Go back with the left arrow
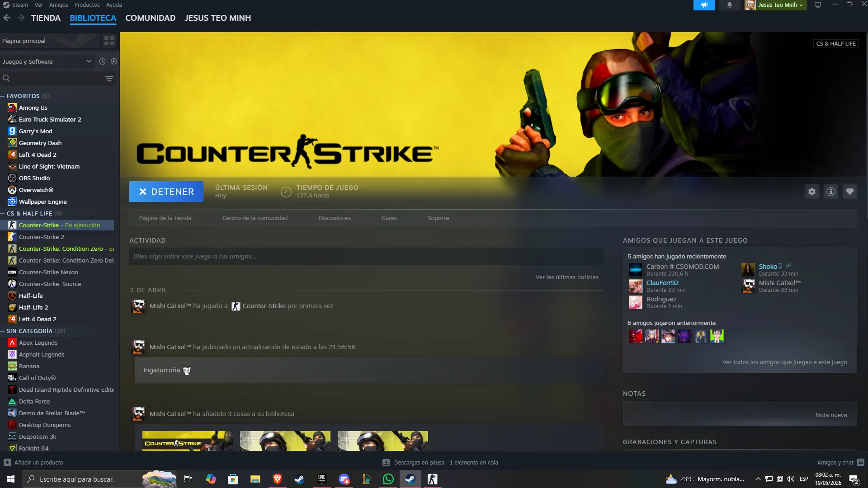 coord(7,18)
